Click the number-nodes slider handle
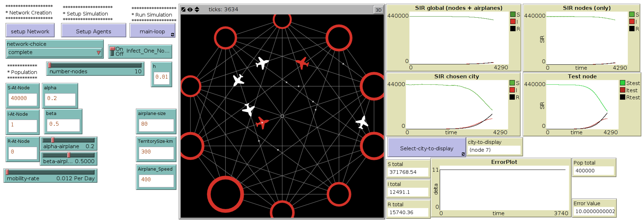The image size is (644, 222). [49, 65]
